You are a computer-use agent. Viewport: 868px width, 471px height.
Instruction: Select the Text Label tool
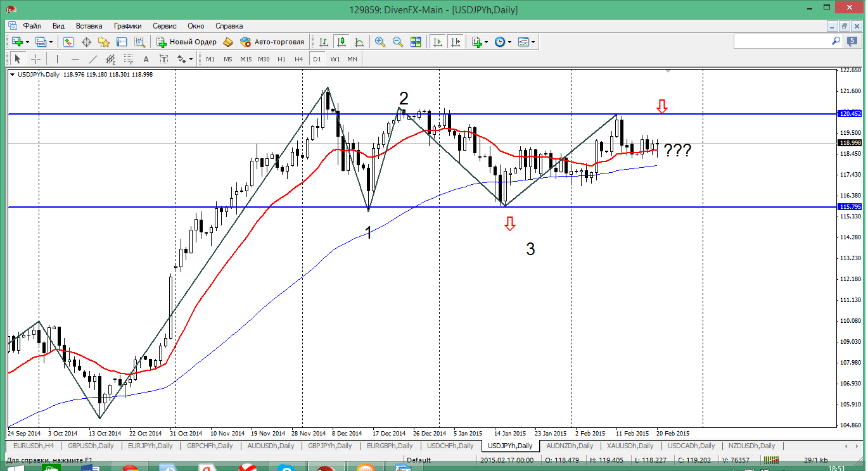click(x=164, y=59)
